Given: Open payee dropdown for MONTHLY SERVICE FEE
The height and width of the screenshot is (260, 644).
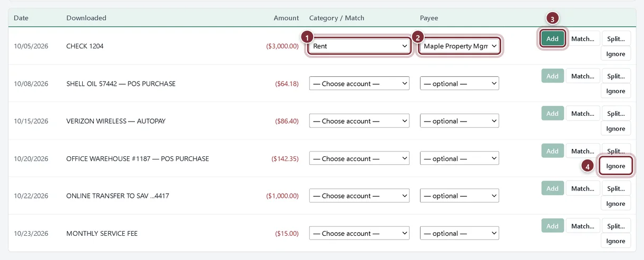Looking at the screenshot, I should (x=460, y=233).
